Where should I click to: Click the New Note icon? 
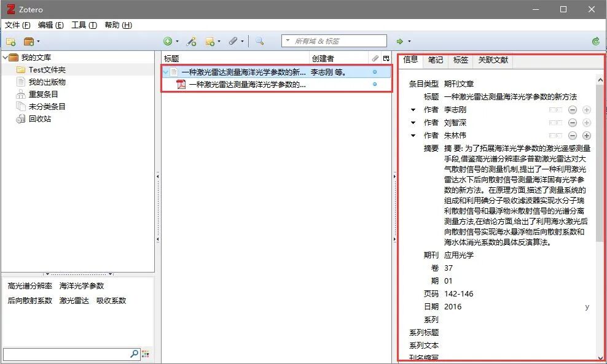[x=210, y=41]
